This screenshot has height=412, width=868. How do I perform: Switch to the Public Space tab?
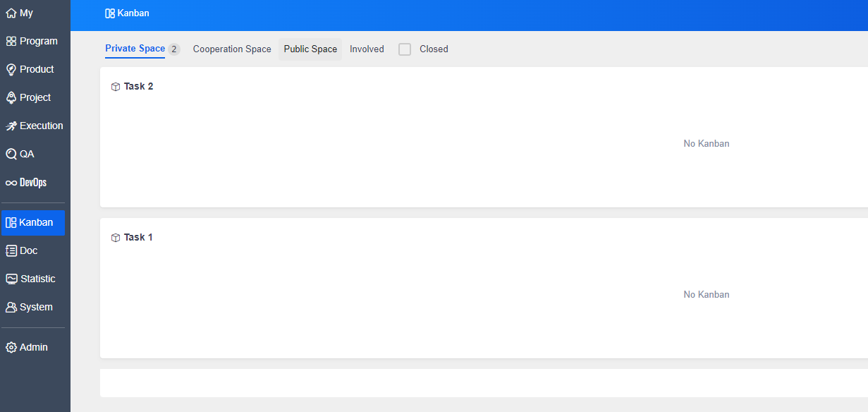tap(310, 49)
